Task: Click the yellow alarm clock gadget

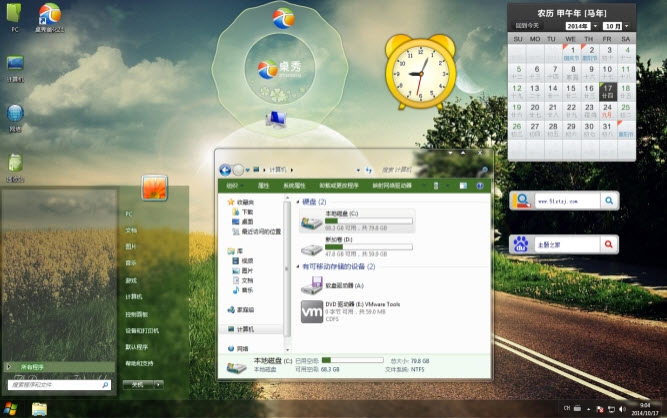Action: pos(414,73)
